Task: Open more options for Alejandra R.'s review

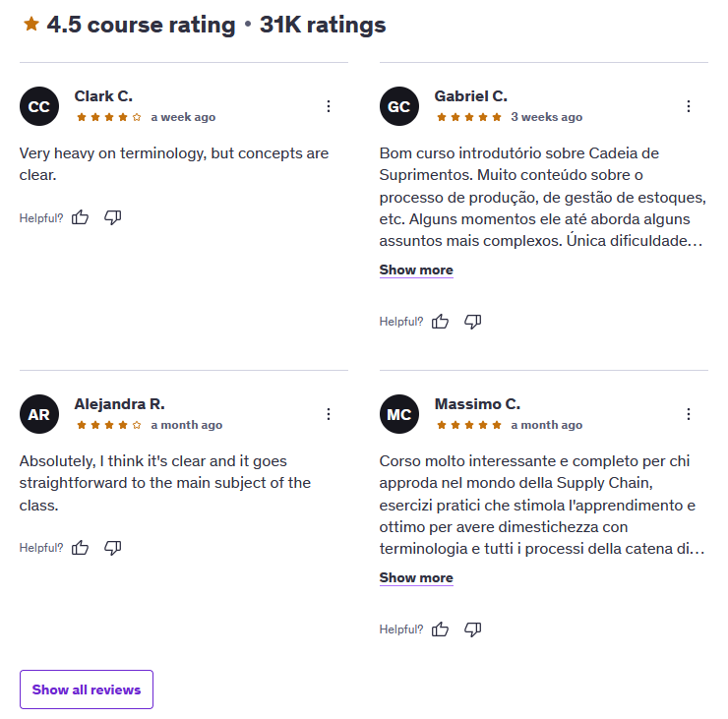Action: click(x=329, y=414)
